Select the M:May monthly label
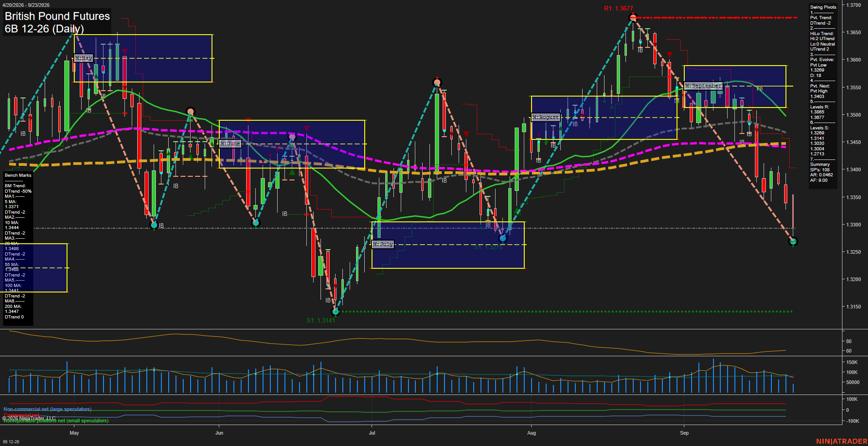 (83, 58)
